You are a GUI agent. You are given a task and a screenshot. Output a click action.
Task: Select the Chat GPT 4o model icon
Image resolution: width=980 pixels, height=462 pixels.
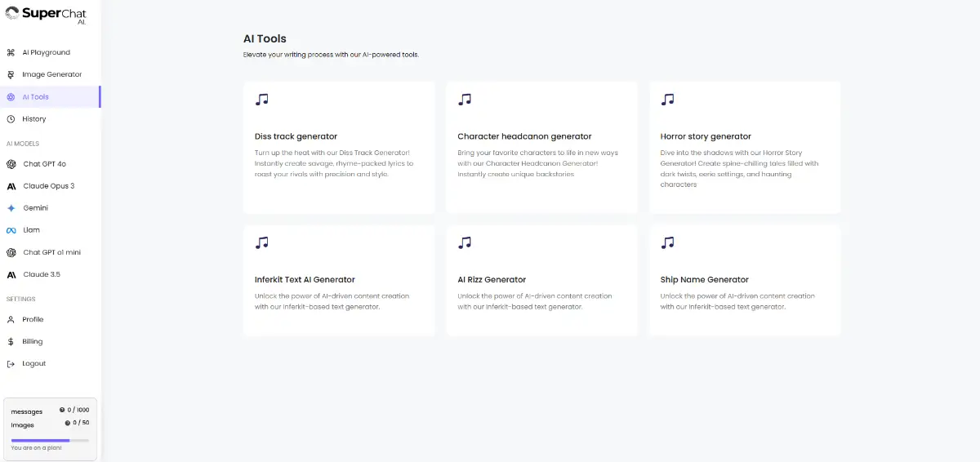click(x=11, y=164)
